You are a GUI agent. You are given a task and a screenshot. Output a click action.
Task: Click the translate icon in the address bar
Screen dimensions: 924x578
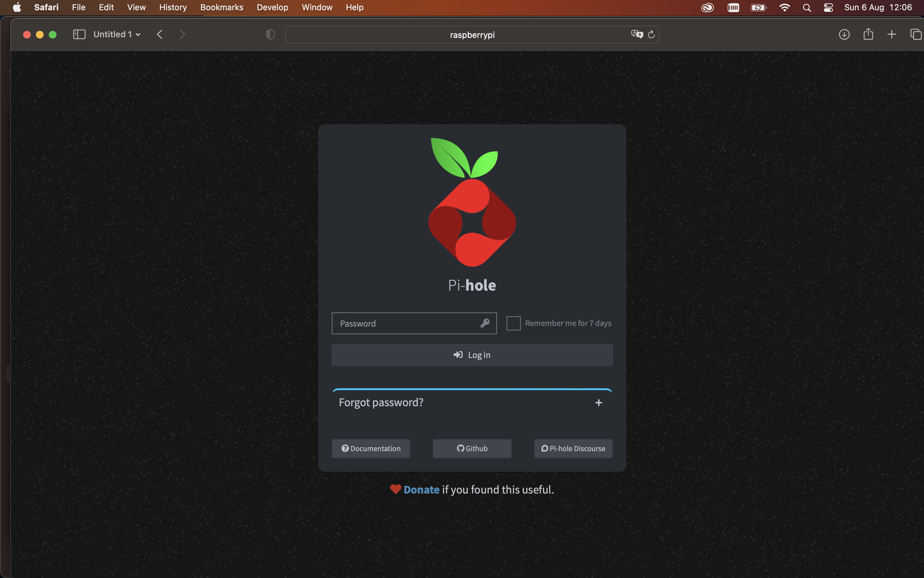pyautogui.click(x=637, y=34)
